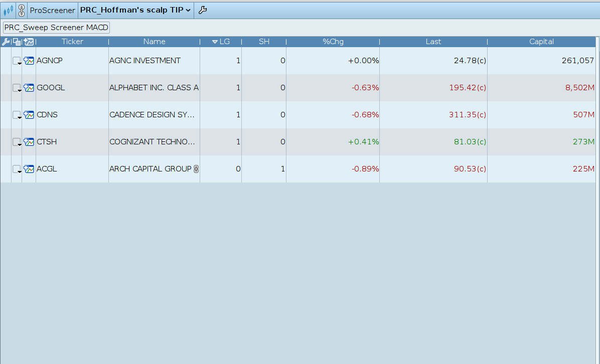
Task: Tick the checkbox for ACGL row
Action: [16, 168]
